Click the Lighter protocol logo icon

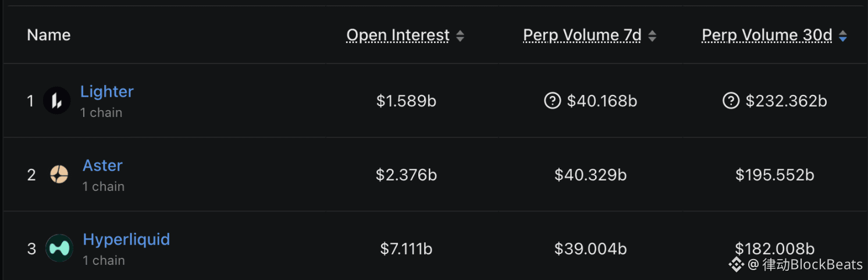[56, 101]
